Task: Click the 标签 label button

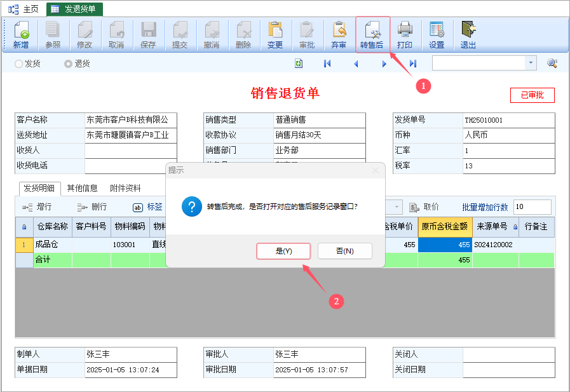Action: point(147,207)
